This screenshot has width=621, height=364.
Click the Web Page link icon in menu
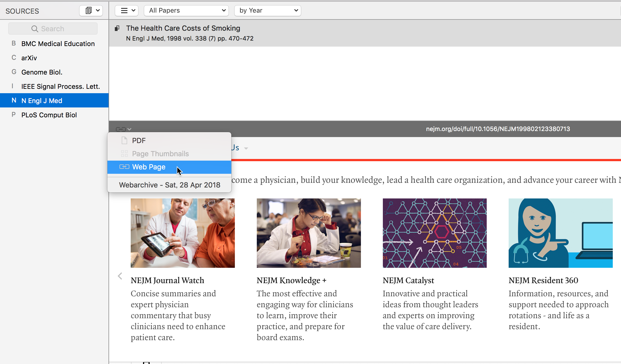point(124,167)
